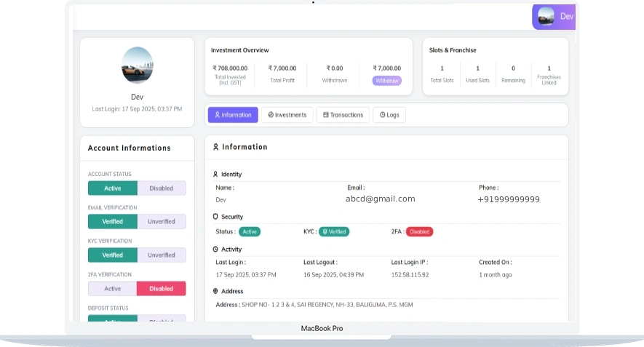Set KYC verification to Unverified
Viewport: 644px width, 347px height.
[x=162, y=255]
